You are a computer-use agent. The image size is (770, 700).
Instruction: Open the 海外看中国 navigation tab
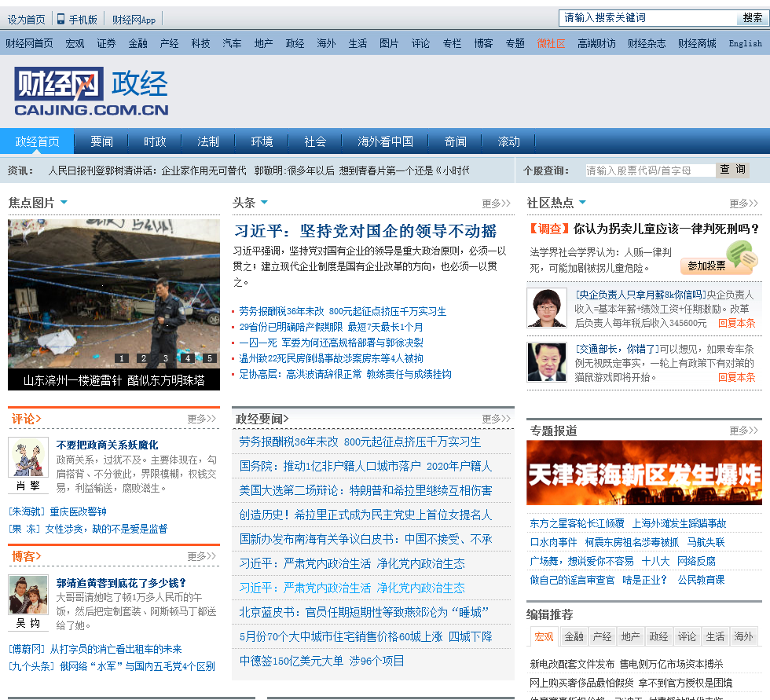point(385,142)
